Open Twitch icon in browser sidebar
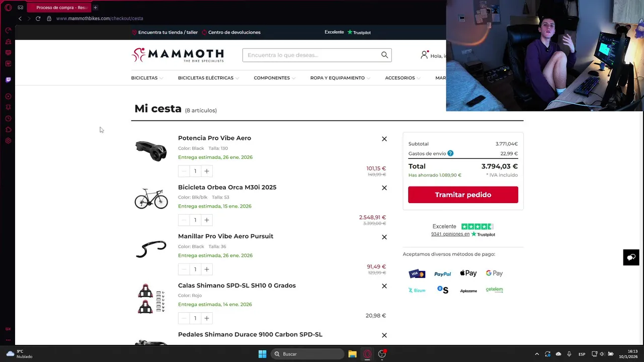This screenshot has height=362, width=644. pos(8,79)
